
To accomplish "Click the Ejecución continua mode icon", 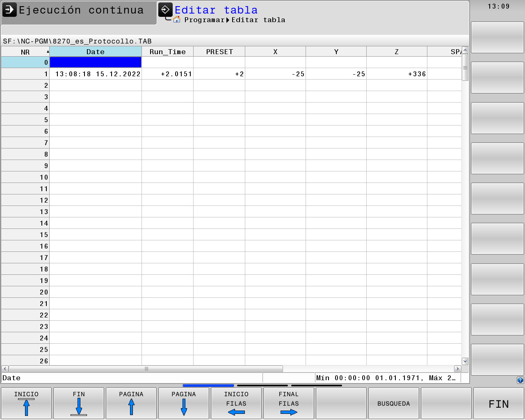I will (x=9, y=9).
